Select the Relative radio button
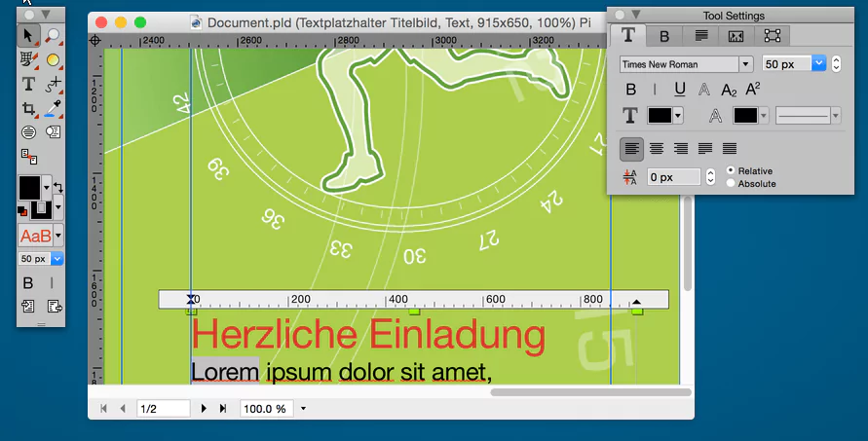Viewport: 868px width, 441px height. (x=731, y=170)
